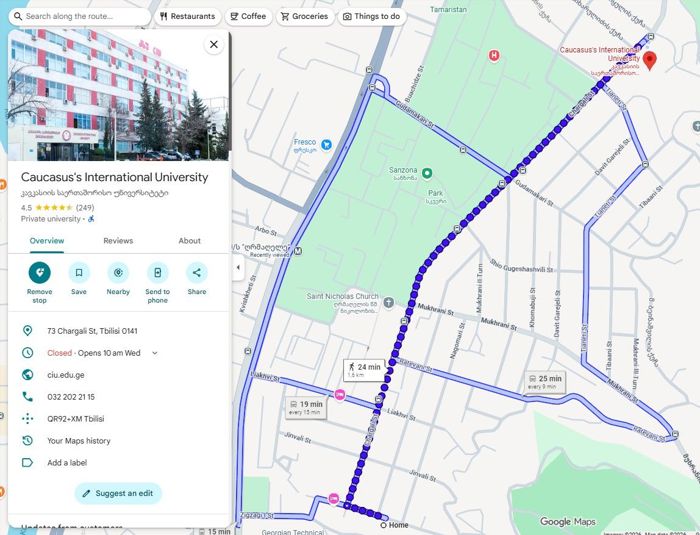Viewport: 700px width, 535px height.
Task: Copy plus code QR92+XM Tbilisi
Action: click(76, 418)
